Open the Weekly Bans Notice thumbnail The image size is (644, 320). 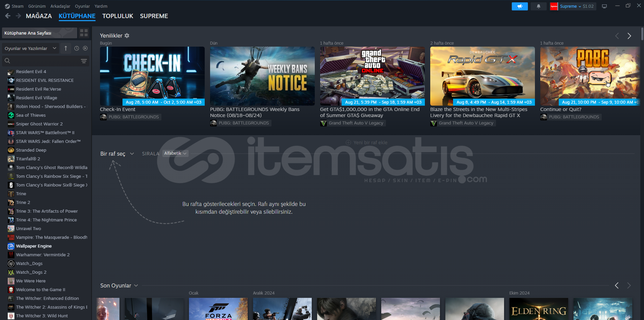[x=262, y=76]
